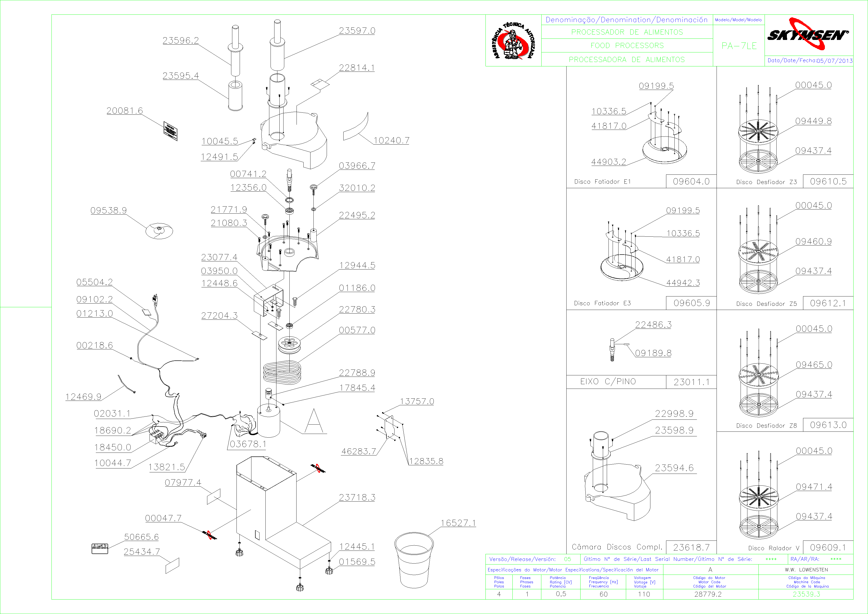Click part number 00047.7

[x=163, y=518]
